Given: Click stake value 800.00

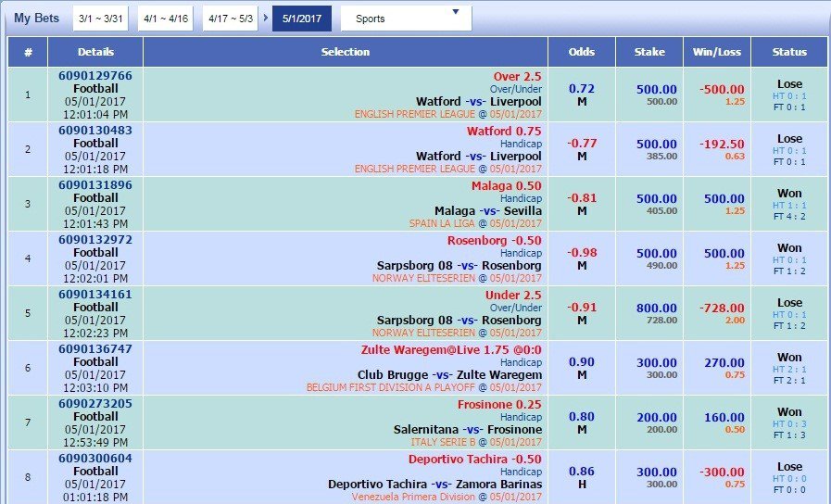Looking at the screenshot, I should click(x=657, y=308).
